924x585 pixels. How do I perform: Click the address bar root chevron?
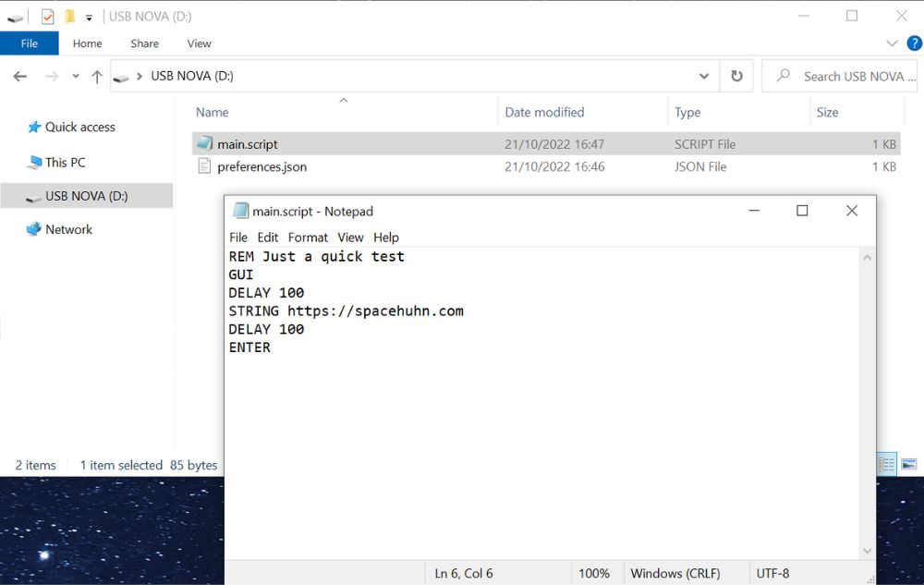coord(140,76)
